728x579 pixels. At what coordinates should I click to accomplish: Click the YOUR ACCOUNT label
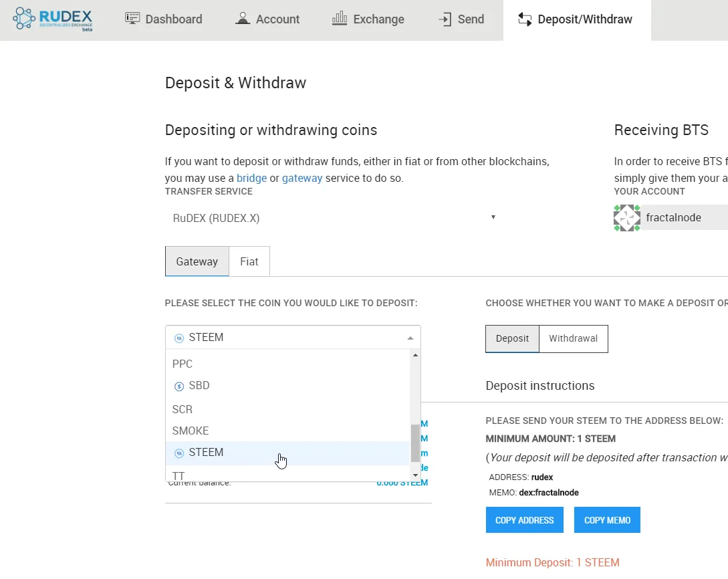coord(650,191)
